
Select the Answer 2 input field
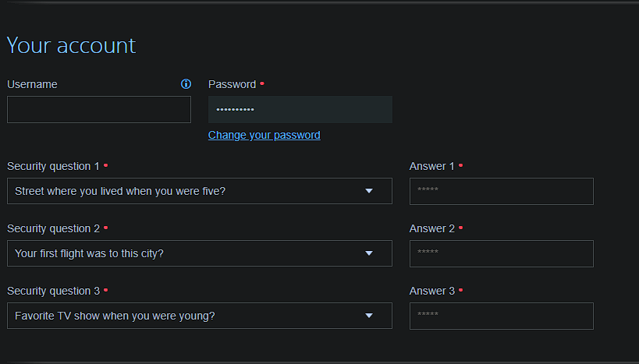(x=501, y=253)
